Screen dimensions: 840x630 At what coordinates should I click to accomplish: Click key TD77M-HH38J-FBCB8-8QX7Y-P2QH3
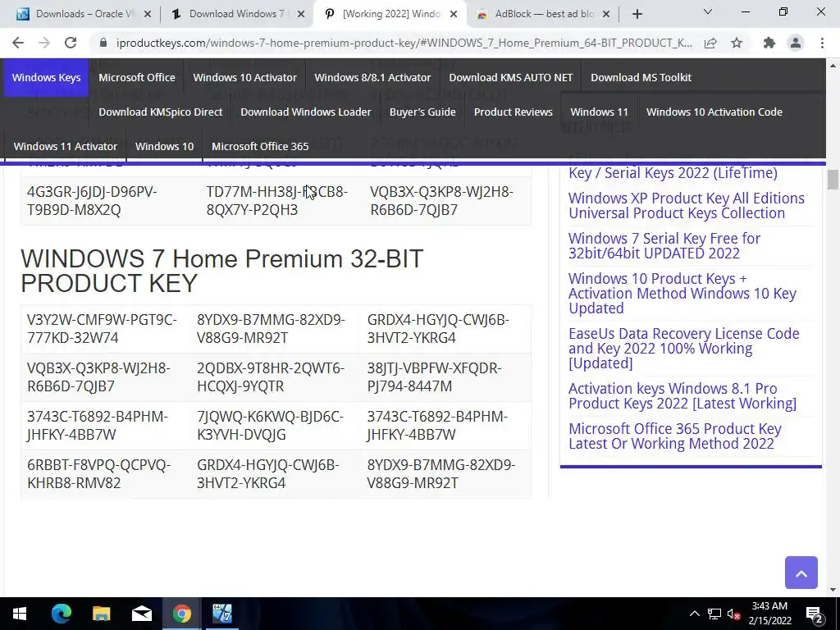tap(277, 201)
